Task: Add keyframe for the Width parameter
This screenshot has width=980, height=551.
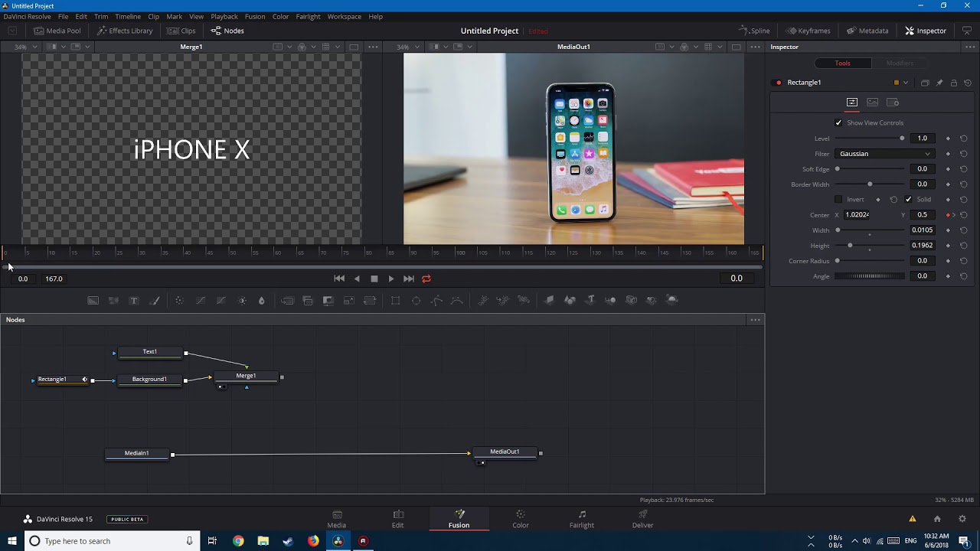Action: point(948,230)
